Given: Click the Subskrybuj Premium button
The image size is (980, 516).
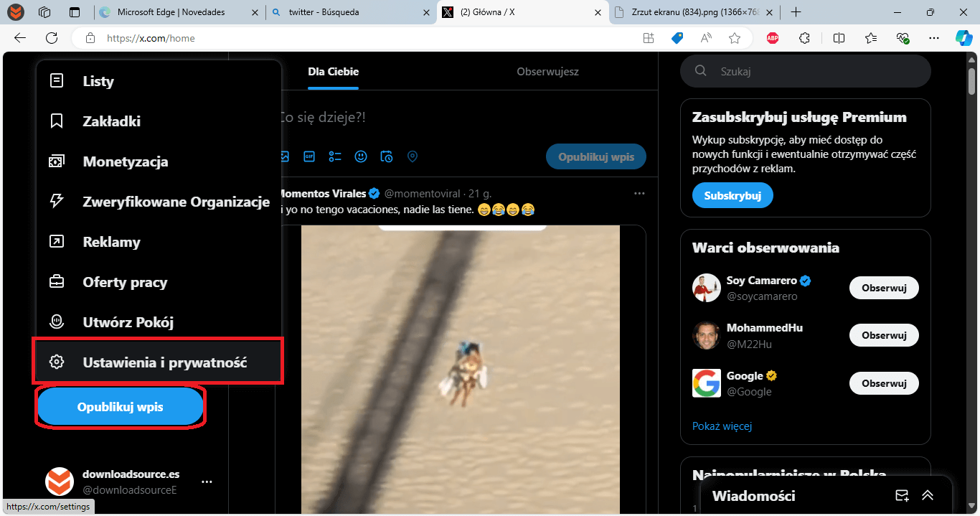Looking at the screenshot, I should [x=732, y=195].
